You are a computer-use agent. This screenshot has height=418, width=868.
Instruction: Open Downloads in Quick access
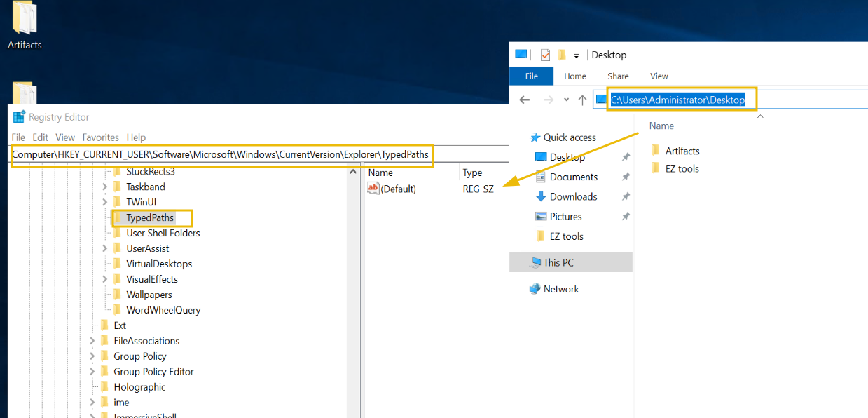click(x=572, y=196)
